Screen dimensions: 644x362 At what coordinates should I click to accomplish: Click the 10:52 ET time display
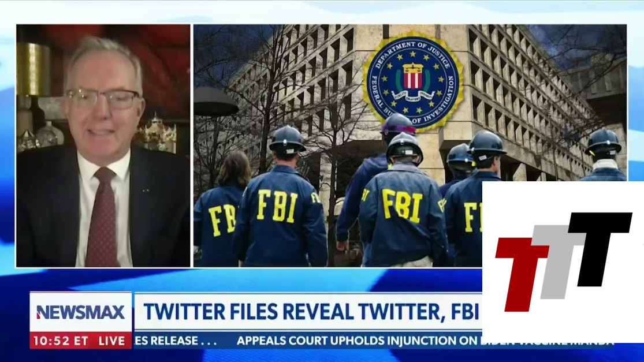tap(61, 341)
